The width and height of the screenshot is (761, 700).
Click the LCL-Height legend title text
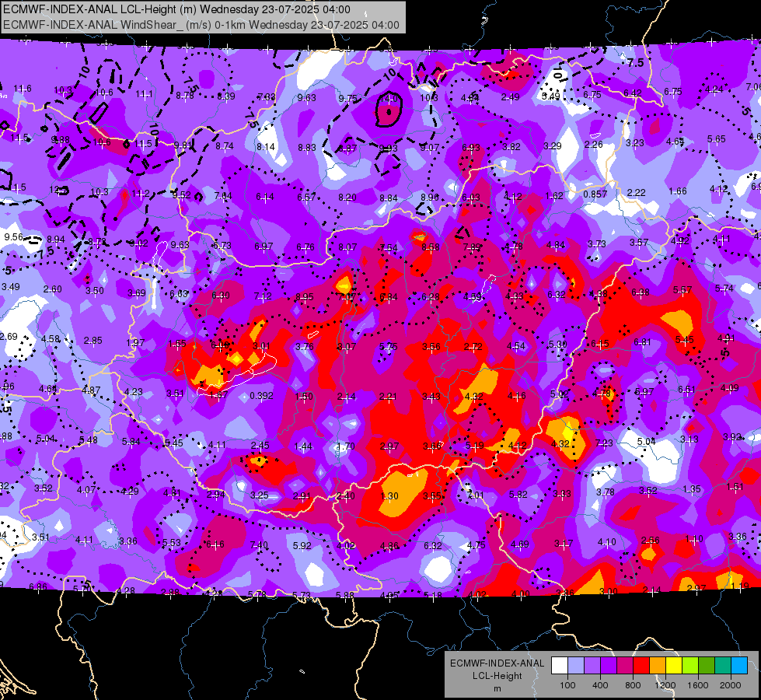click(x=497, y=676)
